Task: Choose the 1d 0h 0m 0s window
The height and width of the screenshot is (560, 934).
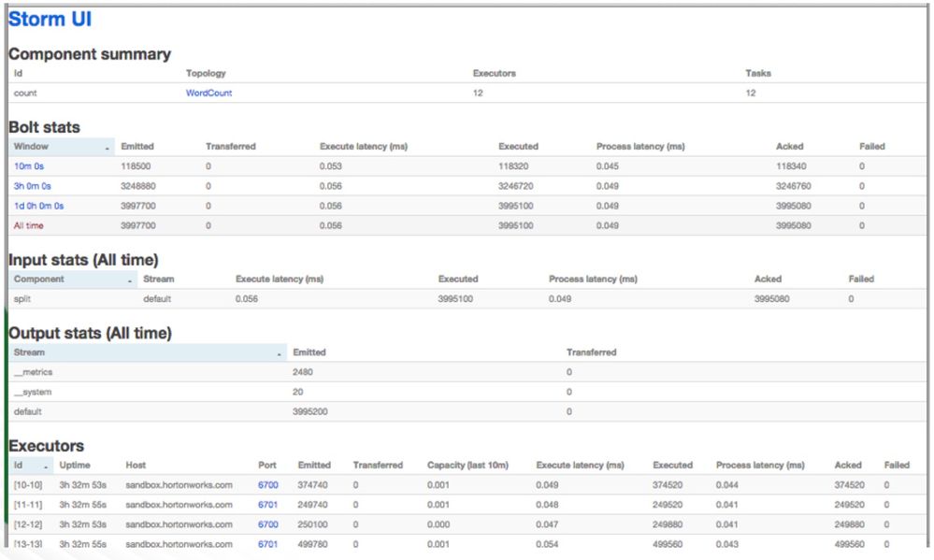Action: click(x=38, y=206)
